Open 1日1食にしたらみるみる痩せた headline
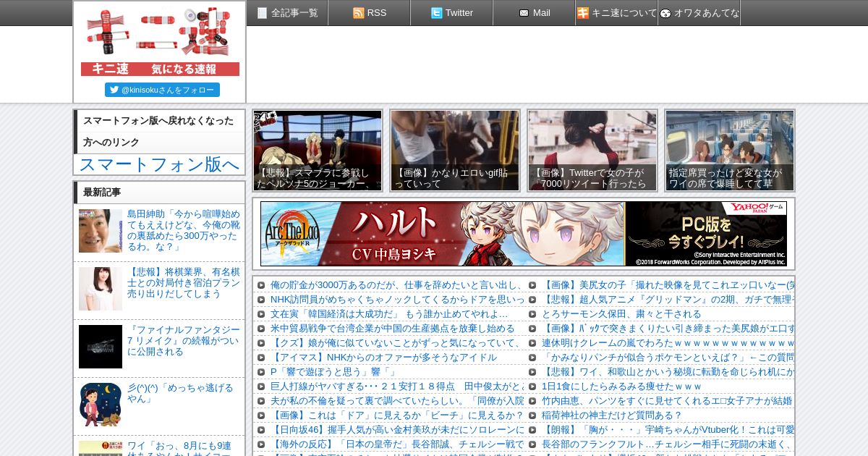Screen dimensions: 868x456 (x=621, y=387)
